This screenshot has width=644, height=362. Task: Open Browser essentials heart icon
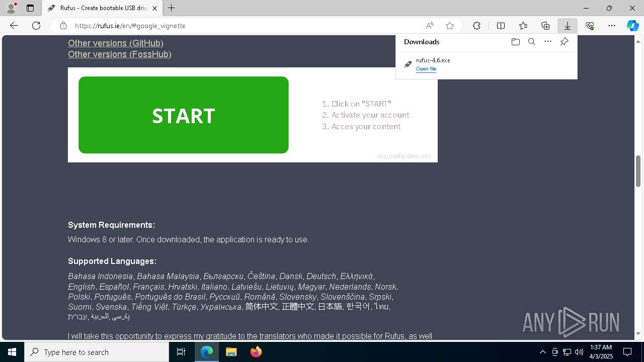coord(590,26)
